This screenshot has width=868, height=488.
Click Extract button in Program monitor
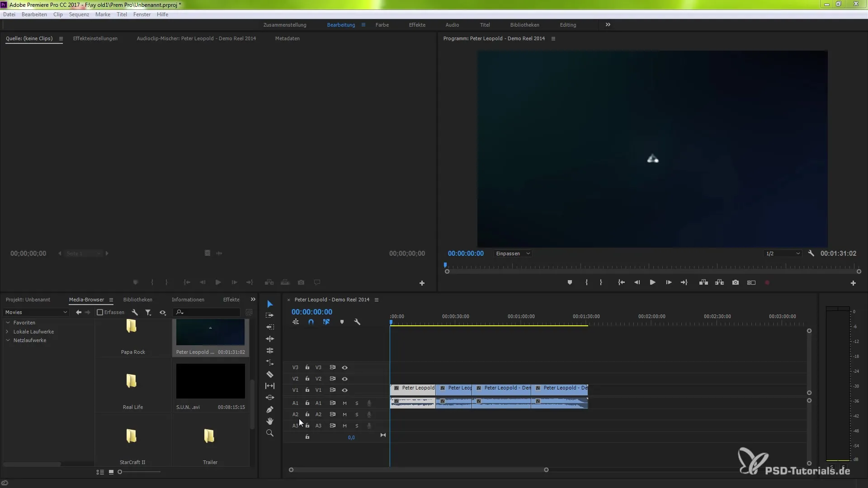point(719,282)
